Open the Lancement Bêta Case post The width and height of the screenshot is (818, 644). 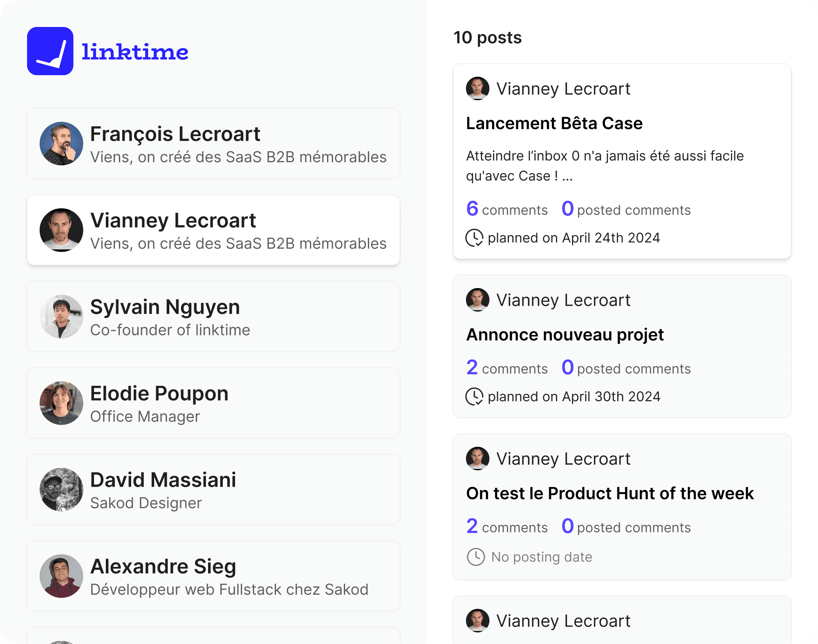[x=554, y=123]
